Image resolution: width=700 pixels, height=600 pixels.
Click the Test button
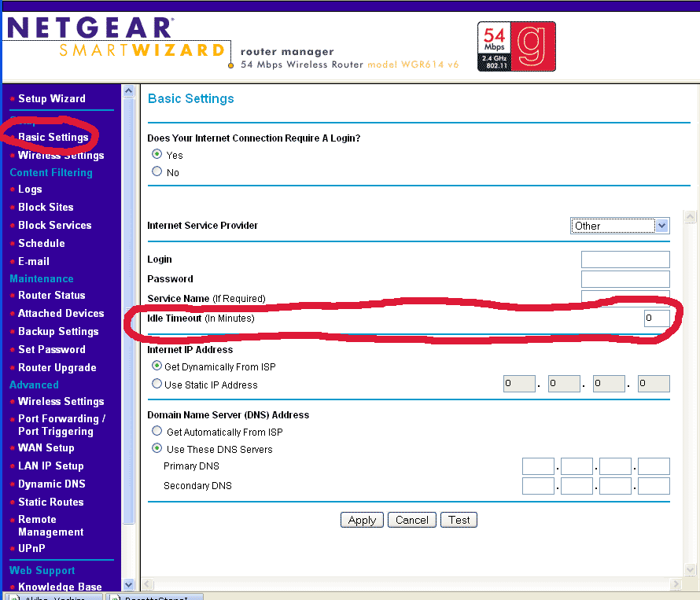tap(459, 520)
